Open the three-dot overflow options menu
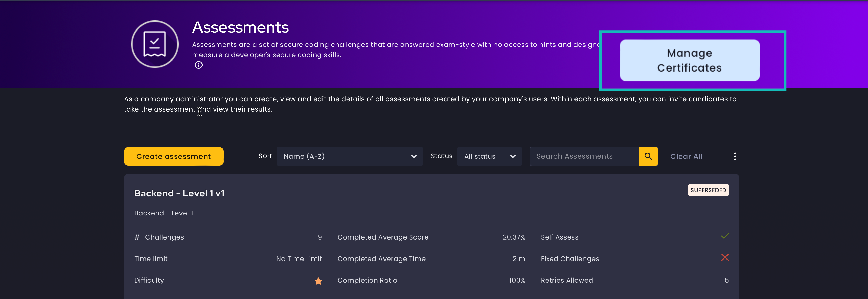 click(x=735, y=156)
